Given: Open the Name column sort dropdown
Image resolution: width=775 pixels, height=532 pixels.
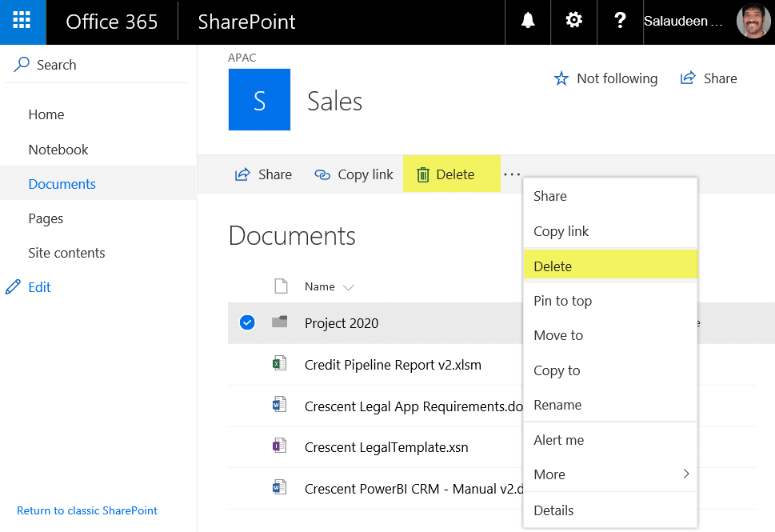Looking at the screenshot, I should click(x=347, y=286).
